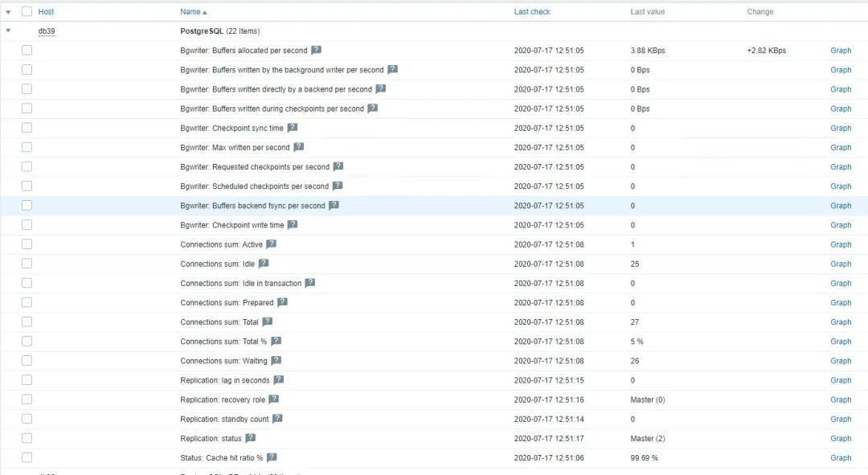868x475 pixels.
Task: Open the db39 host link
Action: 47,31
